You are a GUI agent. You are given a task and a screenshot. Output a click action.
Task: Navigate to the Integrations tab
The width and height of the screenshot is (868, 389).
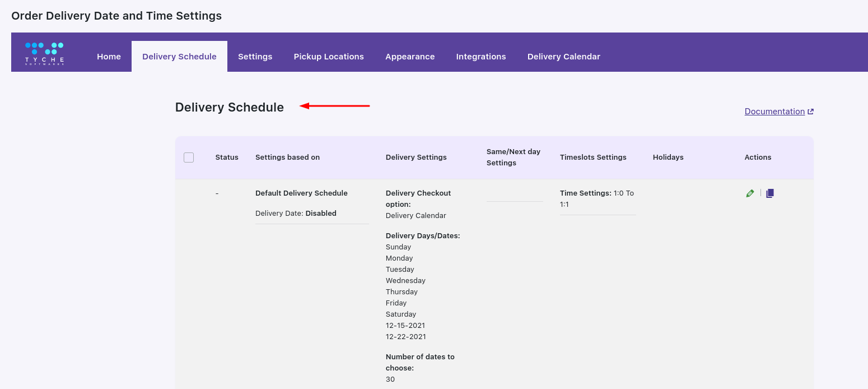tap(481, 57)
